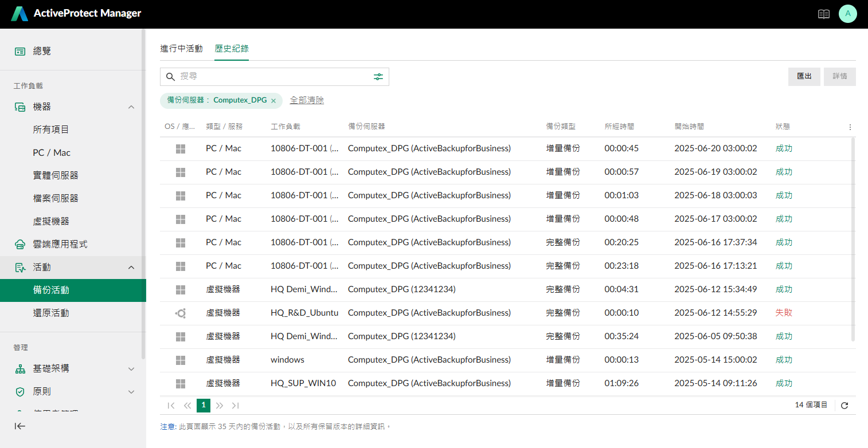868x448 pixels.
Task: Open the user account avatar menu
Action: 847,14
